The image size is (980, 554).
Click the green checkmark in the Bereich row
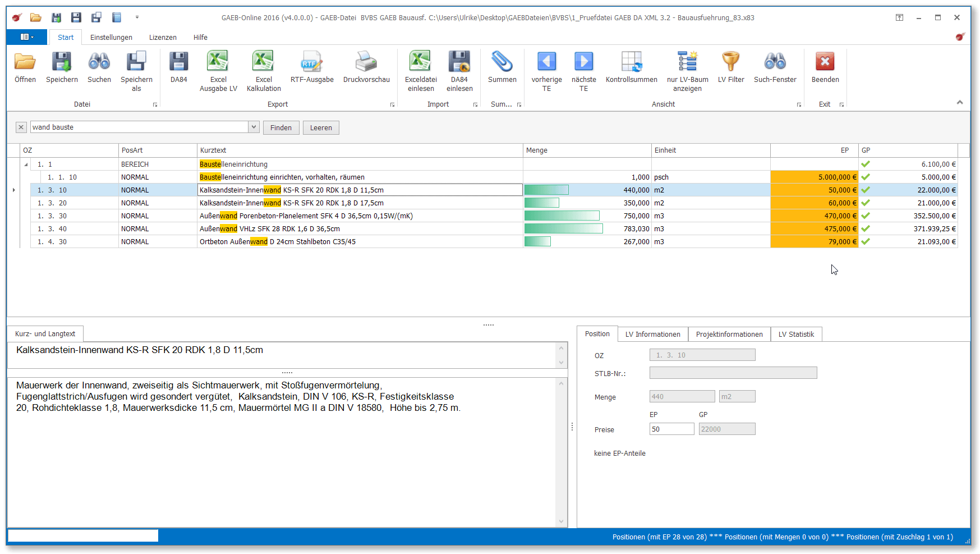click(866, 164)
